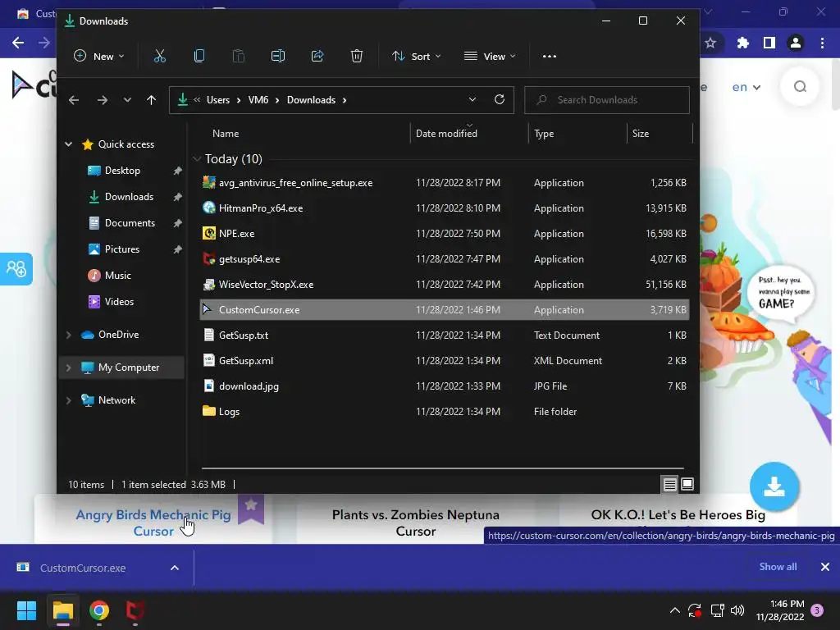Refresh the Downloads folder view
The height and width of the screenshot is (630, 840).
[500, 99]
